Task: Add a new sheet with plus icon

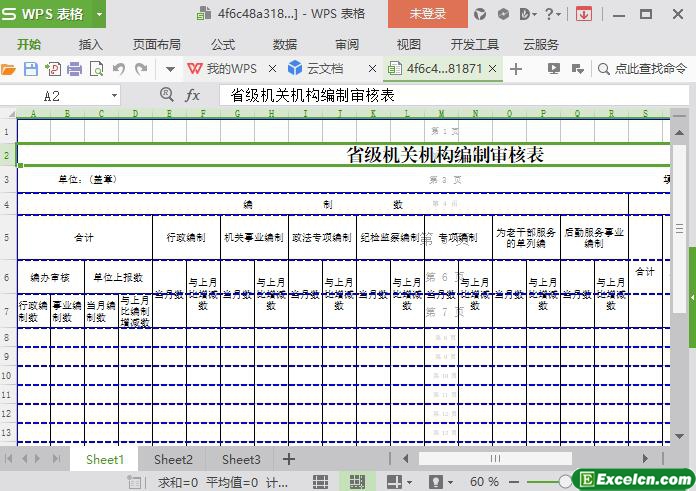Action: click(289, 459)
